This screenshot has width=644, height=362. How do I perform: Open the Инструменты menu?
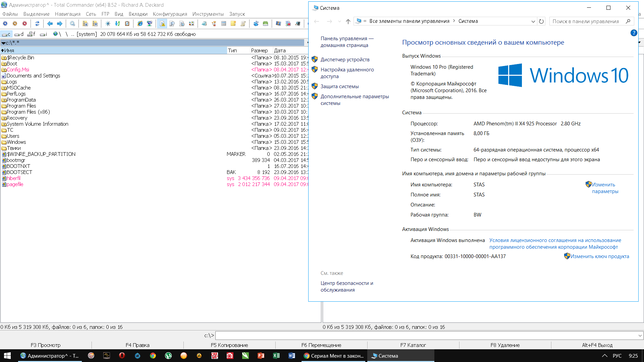point(208,14)
